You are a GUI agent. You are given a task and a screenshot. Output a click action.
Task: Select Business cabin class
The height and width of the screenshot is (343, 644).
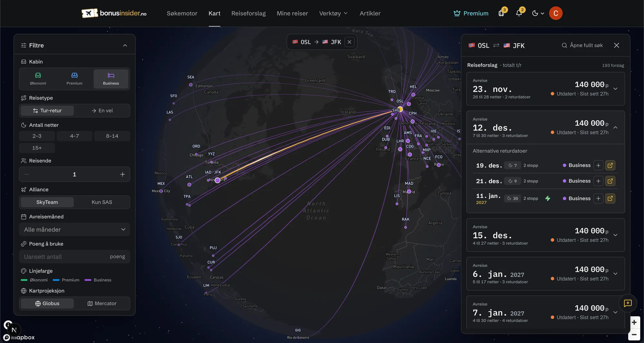111,79
